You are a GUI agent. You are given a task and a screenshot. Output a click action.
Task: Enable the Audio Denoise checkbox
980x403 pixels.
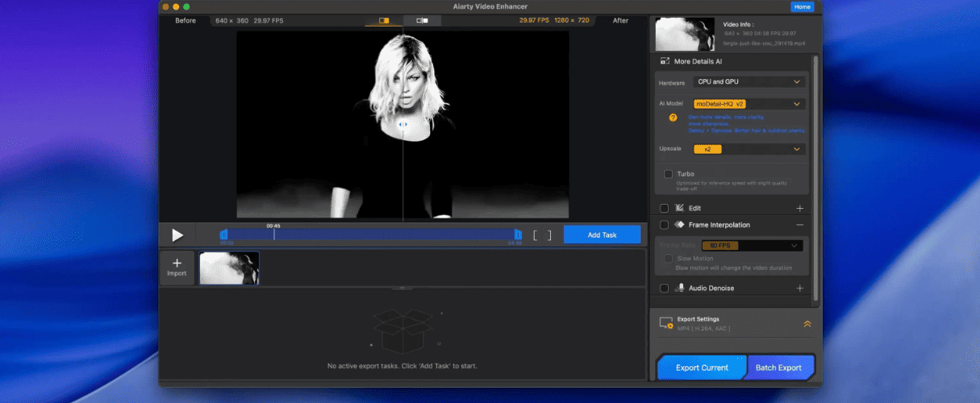pos(665,288)
